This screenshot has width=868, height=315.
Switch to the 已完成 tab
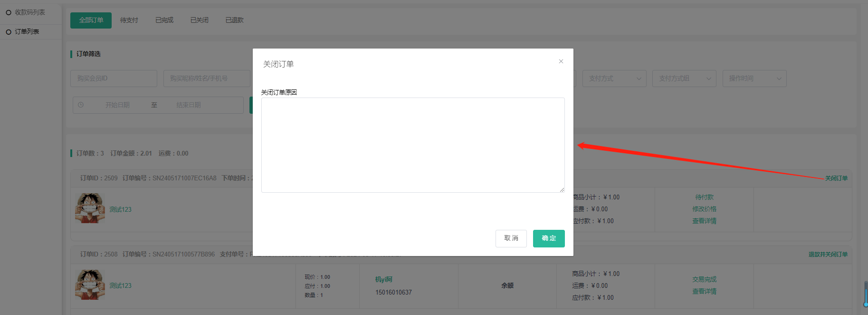click(x=164, y=20)
